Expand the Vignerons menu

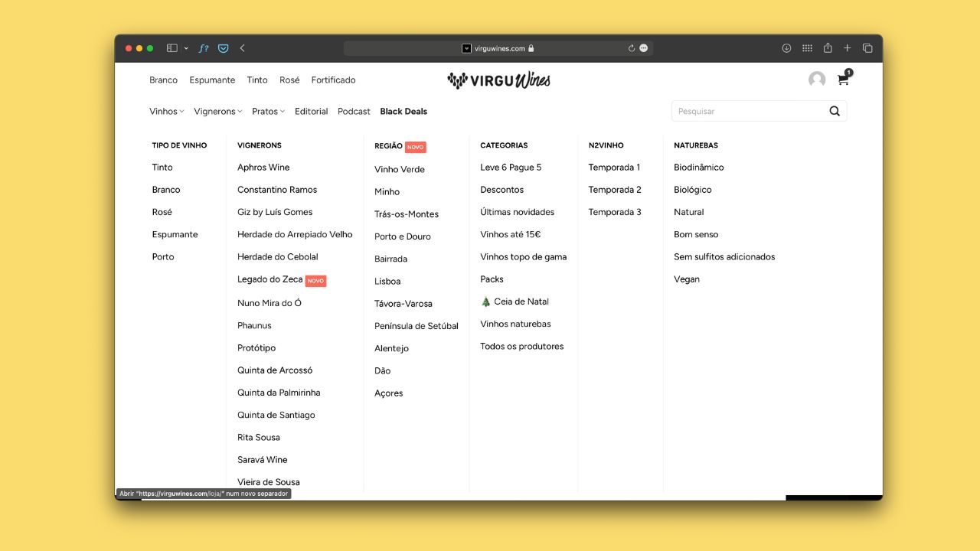218,111
